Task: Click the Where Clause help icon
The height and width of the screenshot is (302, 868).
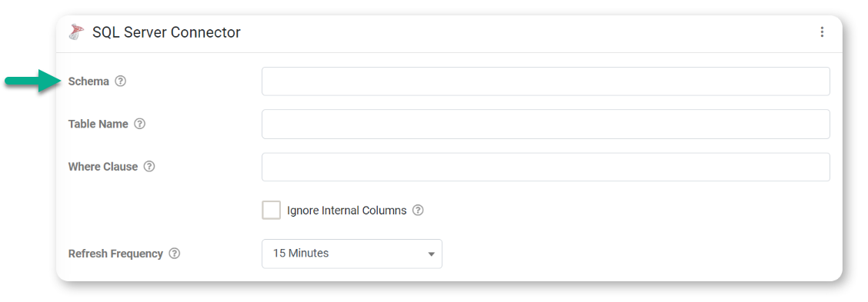Action: 149,167
